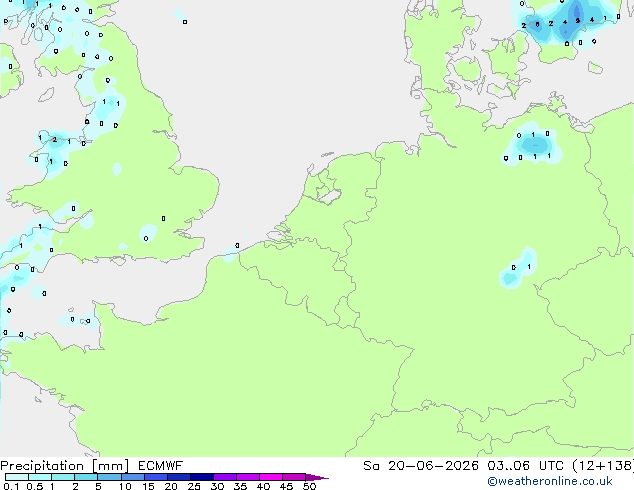Click legend value '20'
634x490 pixels.
click(171, 486)
